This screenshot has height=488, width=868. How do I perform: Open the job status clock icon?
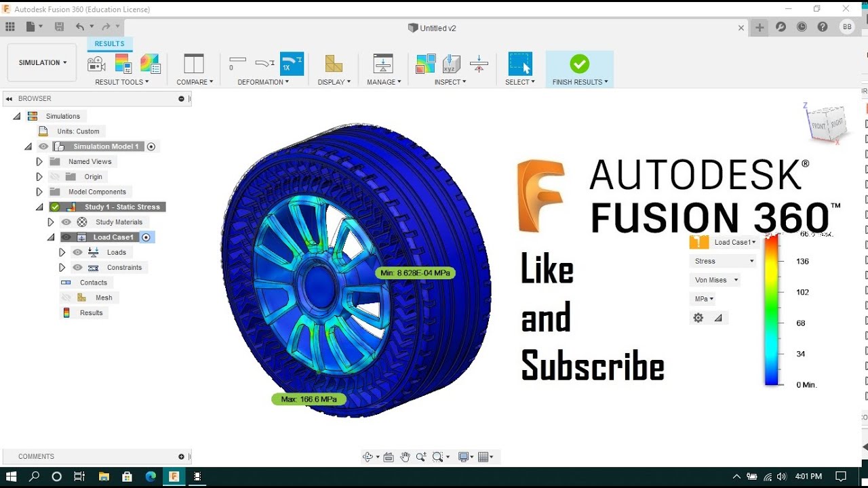[x=802, y=27]
